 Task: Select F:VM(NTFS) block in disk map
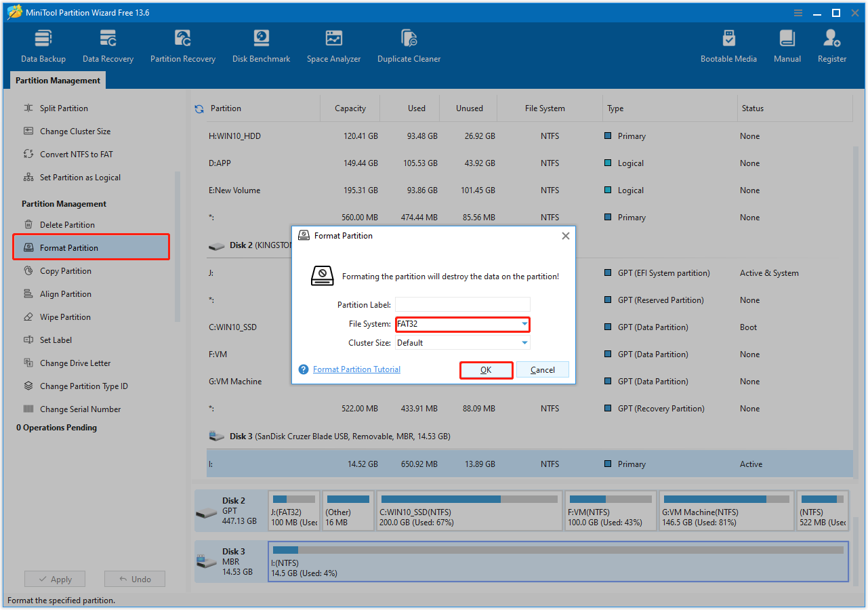pos(611,511)
